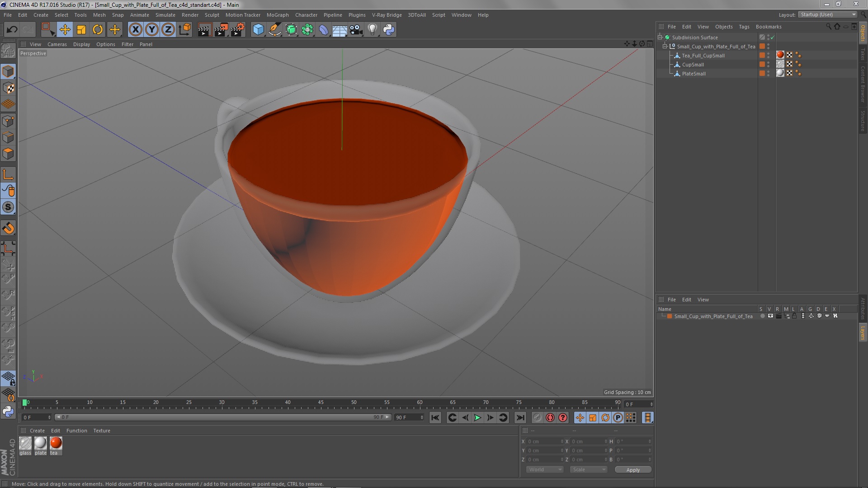Open the MoGraph menu
The height and width of the screenshot is (488, 868).
click(x=277, y=15)
